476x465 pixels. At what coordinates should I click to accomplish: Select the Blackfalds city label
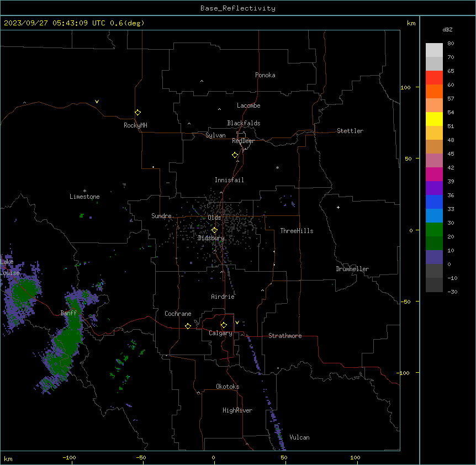(244, 123)
